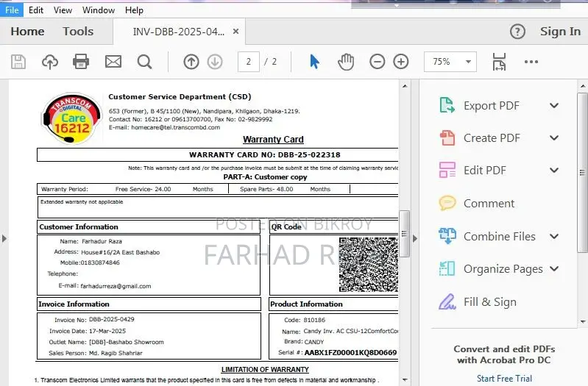
Task: Send file by email envelope icon
Action: (x=113, y=62)
